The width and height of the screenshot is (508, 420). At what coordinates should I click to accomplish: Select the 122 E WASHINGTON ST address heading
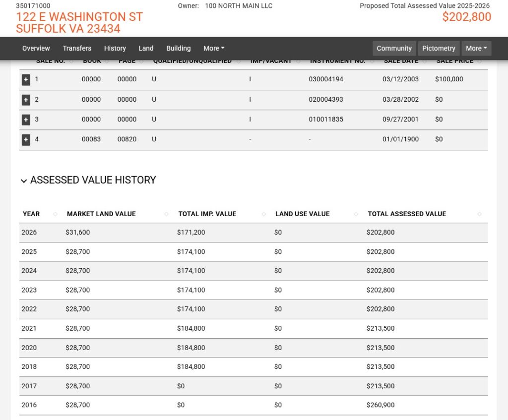point(79,17)
